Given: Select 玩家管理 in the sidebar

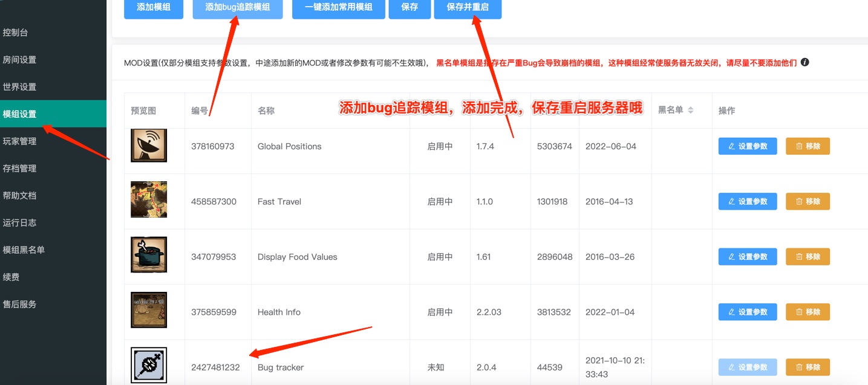Looking at the screenshot, I should (19, 141).
